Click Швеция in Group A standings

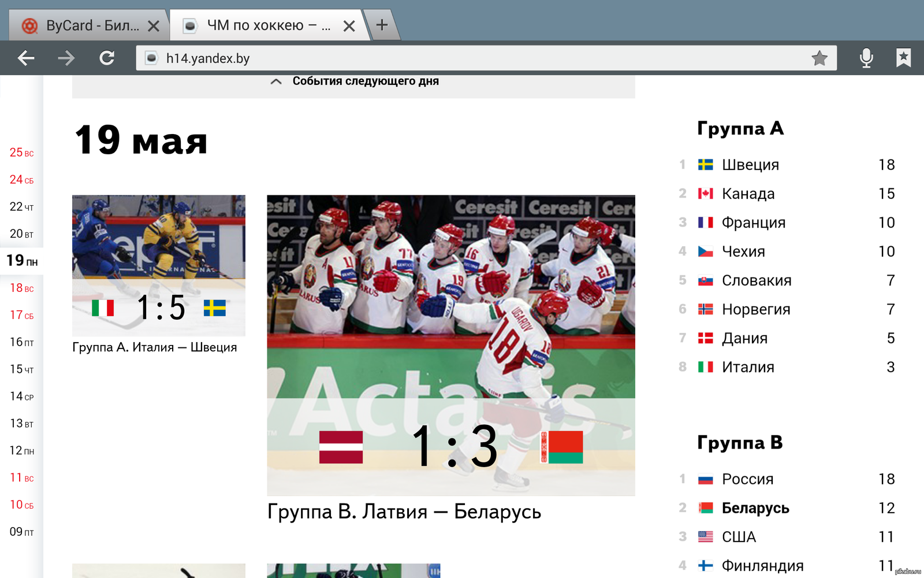click(x=750, y=165)
